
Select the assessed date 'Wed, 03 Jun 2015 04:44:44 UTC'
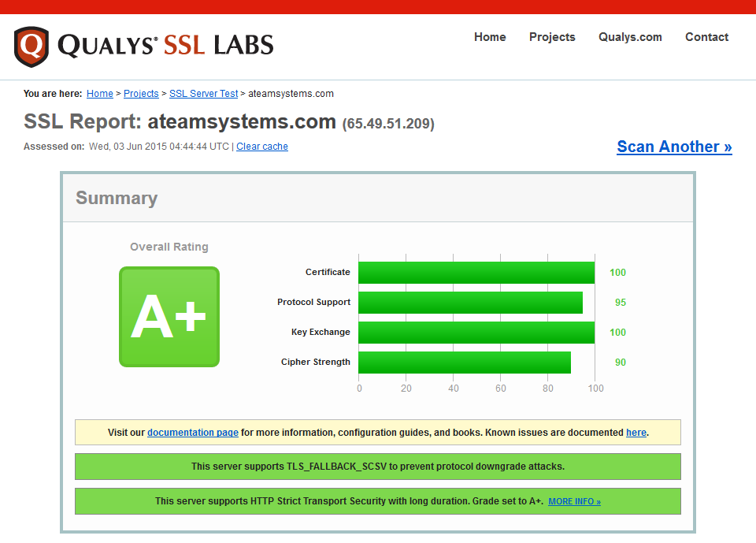pyautogui.click(x=158, y=147)
